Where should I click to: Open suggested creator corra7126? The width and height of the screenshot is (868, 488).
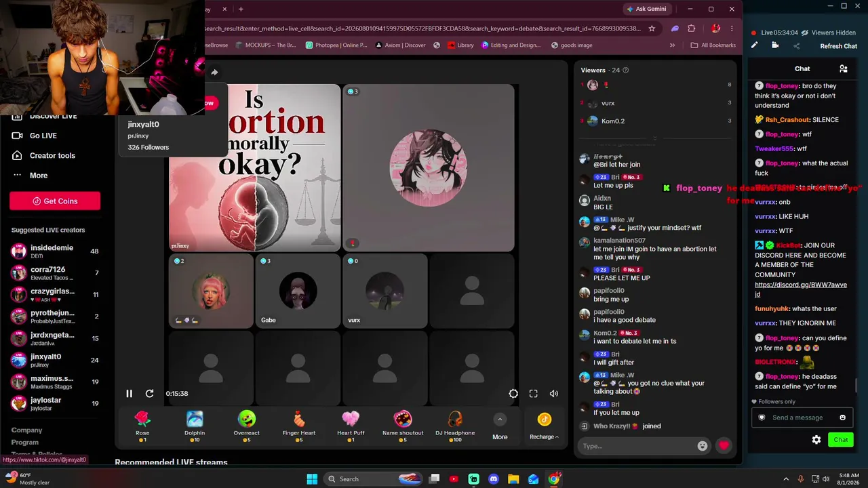pyautogui.click(x=55, y=272)
